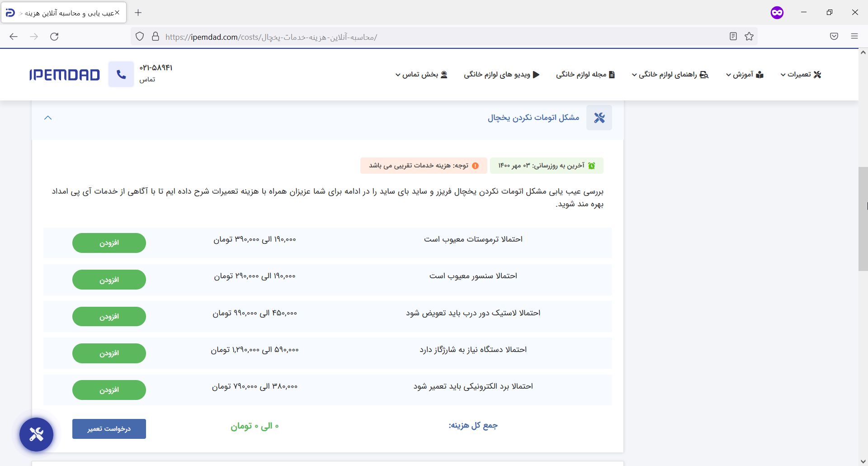This screenshot has height=466, width=868.
Task: Open the Firefox hamburger menu
Action: tap(854, 37)
